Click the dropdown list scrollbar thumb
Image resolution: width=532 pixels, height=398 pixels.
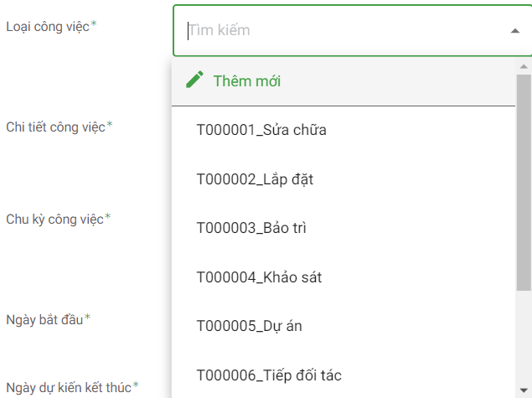[x=524, y=180]
